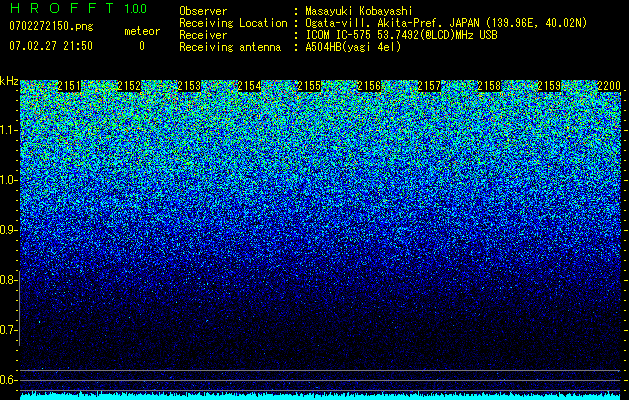Screen dimensions: 629x400
Task: Click the 0.8 kHz axis label
Action: (9, 280)
